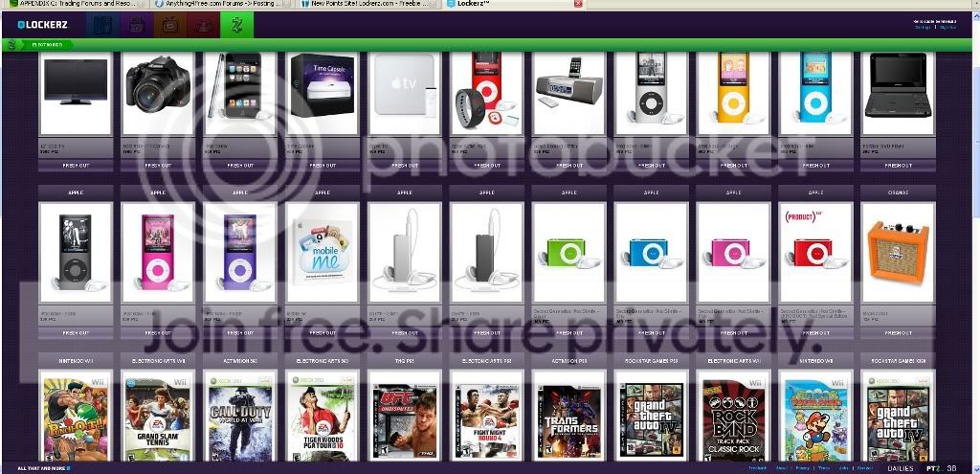980x474 pixels.
Task: Open the Orange amplifier product image
Action: click(x=898, y=253)
